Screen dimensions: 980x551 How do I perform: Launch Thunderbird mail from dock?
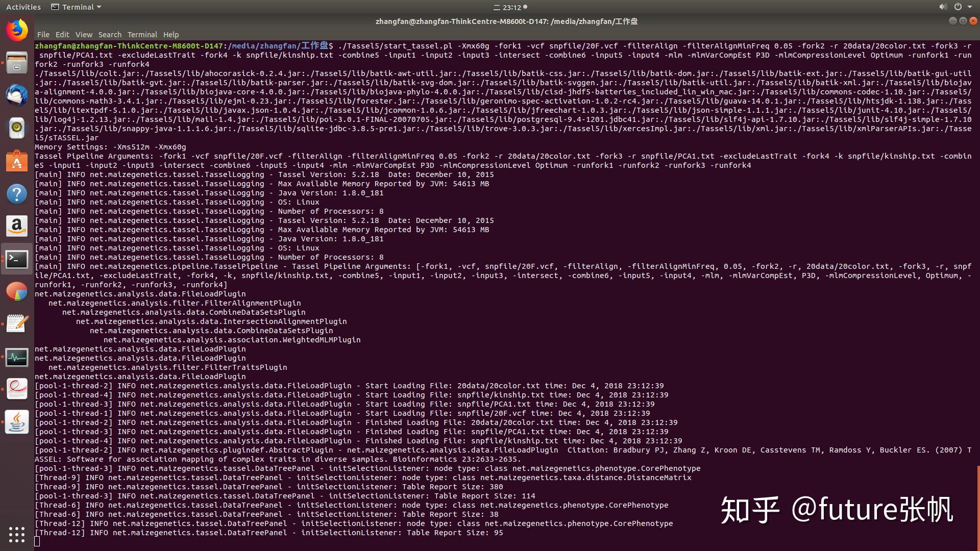pos(17,96)
